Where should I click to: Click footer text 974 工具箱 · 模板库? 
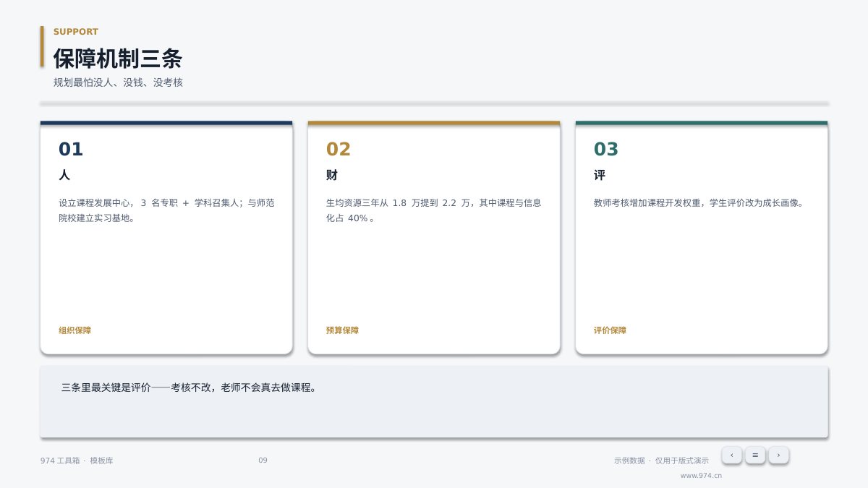coord(77,461)
